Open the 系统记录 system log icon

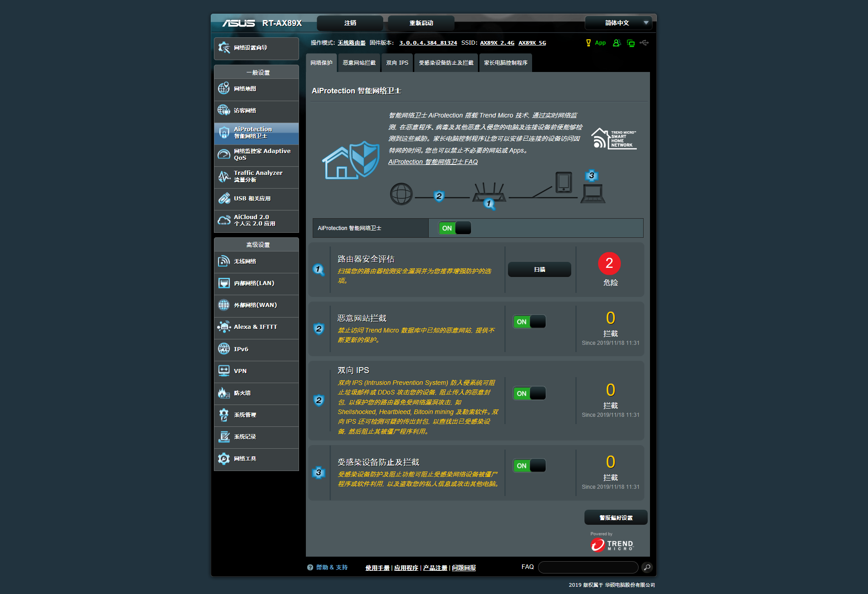[223, 436]
